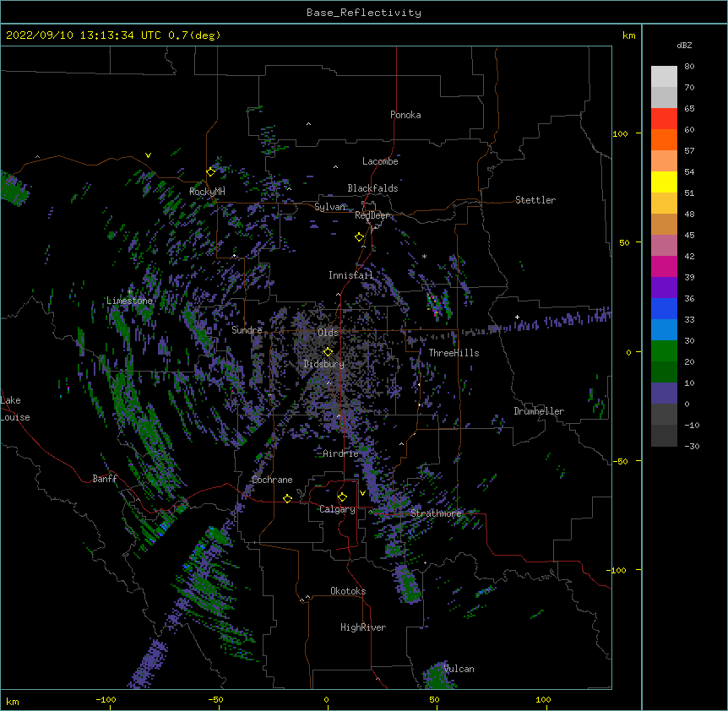The height and width of the screenshot is (711, 728).
Task: Select the RedDeer city label
Action: 372,215
